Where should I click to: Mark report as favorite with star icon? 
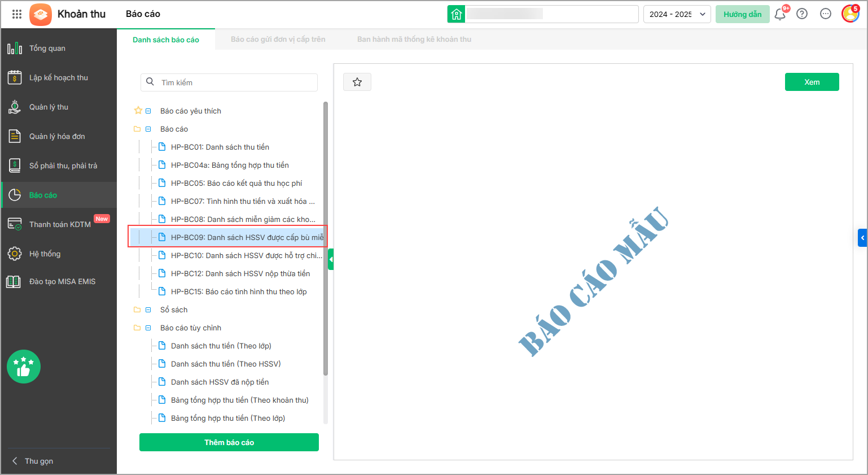tap(357, 82)
